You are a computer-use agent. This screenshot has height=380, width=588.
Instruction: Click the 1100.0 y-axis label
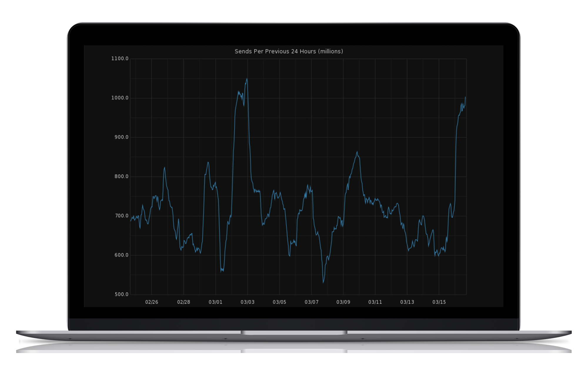[120, 59]
